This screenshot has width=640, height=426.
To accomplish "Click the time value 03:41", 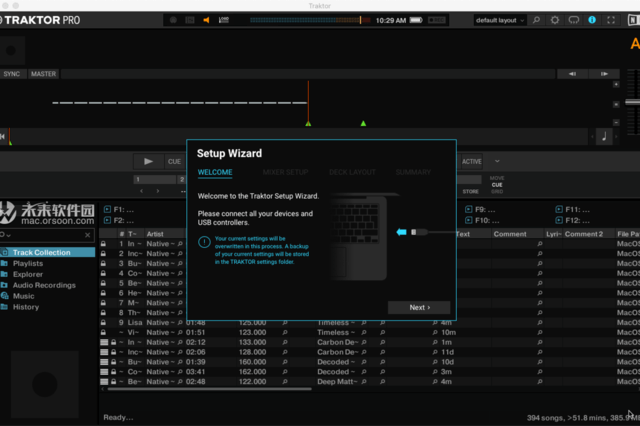I will coord(196,372).
